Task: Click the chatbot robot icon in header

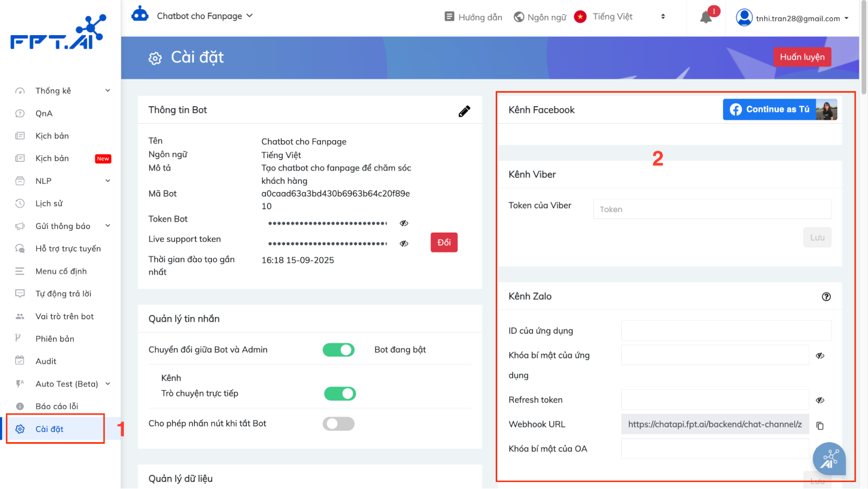Action: [x=140, y=15]
